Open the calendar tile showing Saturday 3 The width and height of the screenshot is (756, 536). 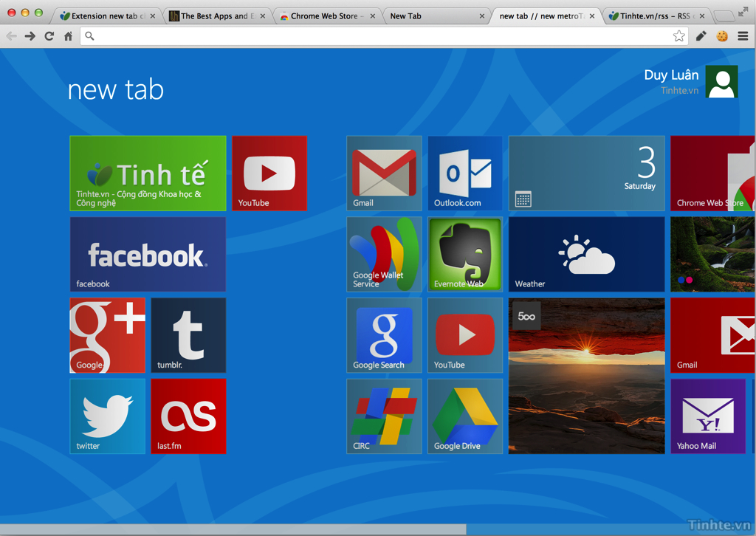tap(587, 173)
